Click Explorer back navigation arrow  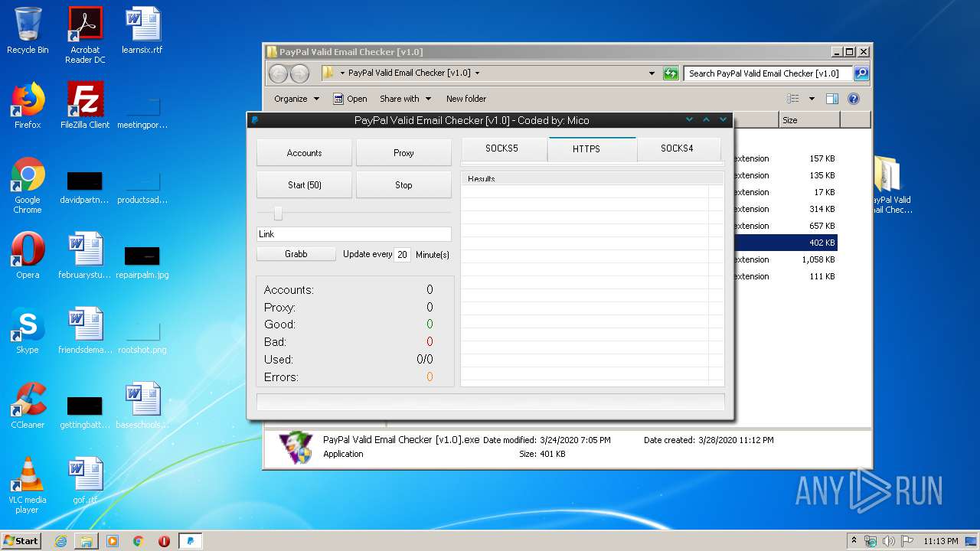pos(278,73)
